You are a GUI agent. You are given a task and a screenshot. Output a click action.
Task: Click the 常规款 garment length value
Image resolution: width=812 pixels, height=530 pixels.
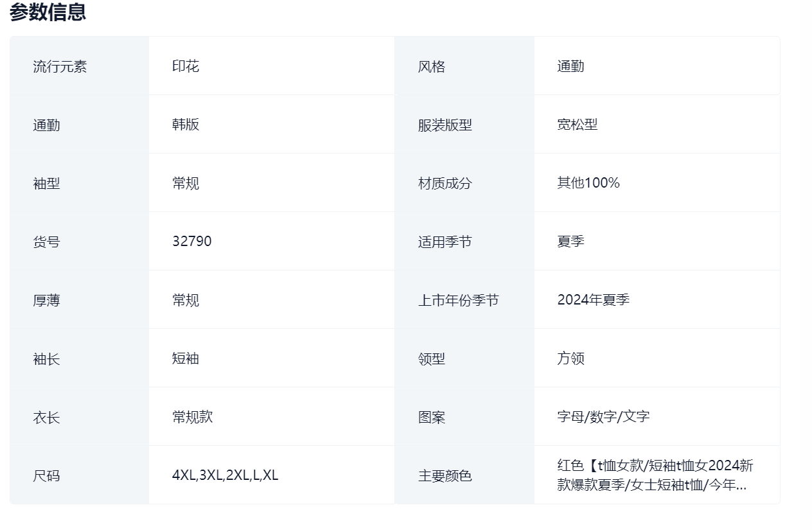(x=193, y=417)
